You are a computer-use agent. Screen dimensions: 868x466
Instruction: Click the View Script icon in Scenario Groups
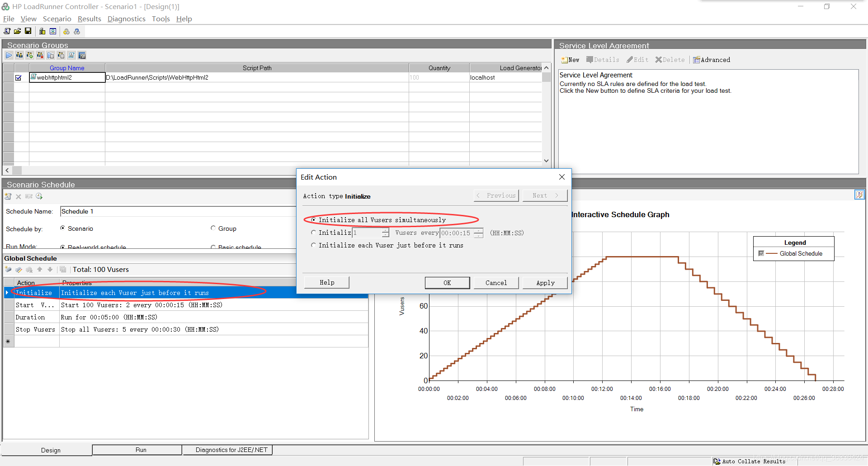(x=71, y=55)
